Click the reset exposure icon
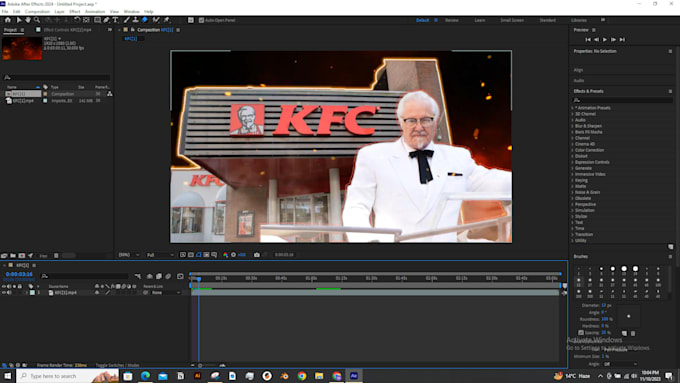The image size is (680, 383). (233, 255)
